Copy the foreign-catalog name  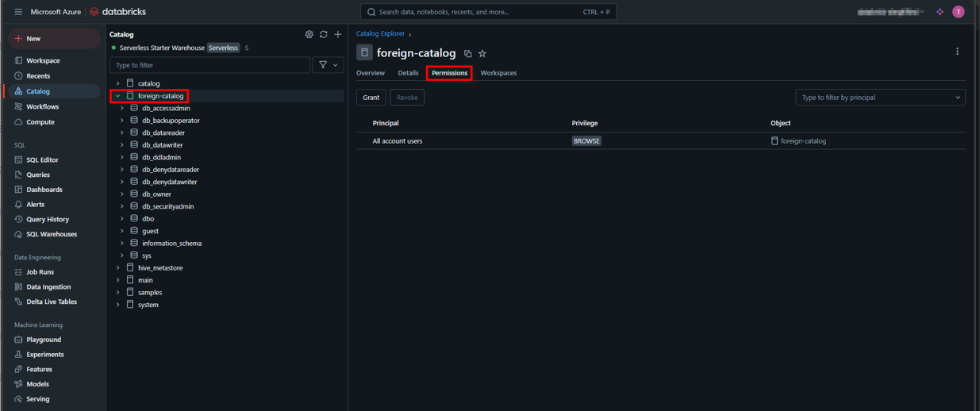(x=467, y=54)
